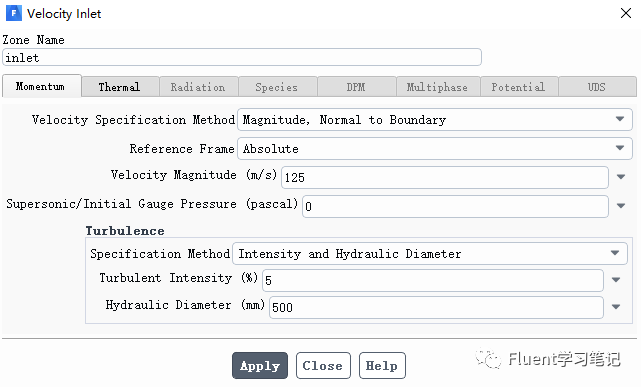Viewport: 641px width, 387px height.
Task: Focus the Zone Name input field
Action: [242, 57]
